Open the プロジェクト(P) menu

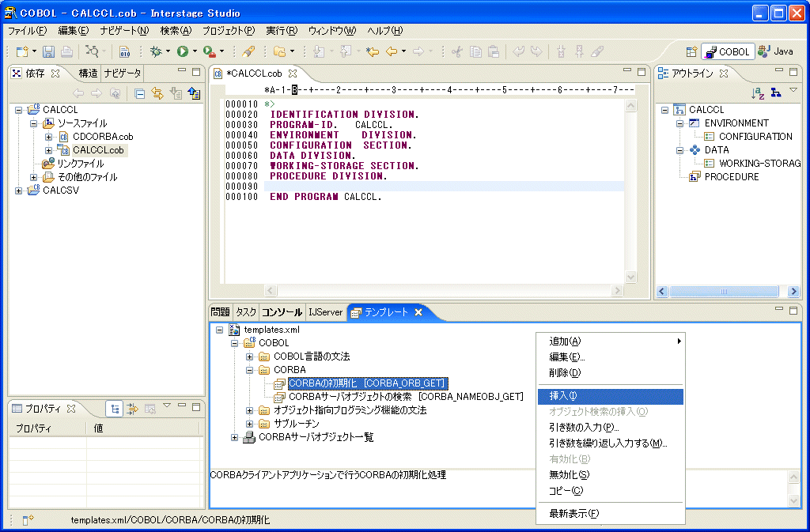pyautogui.click(x=229, y=31)
